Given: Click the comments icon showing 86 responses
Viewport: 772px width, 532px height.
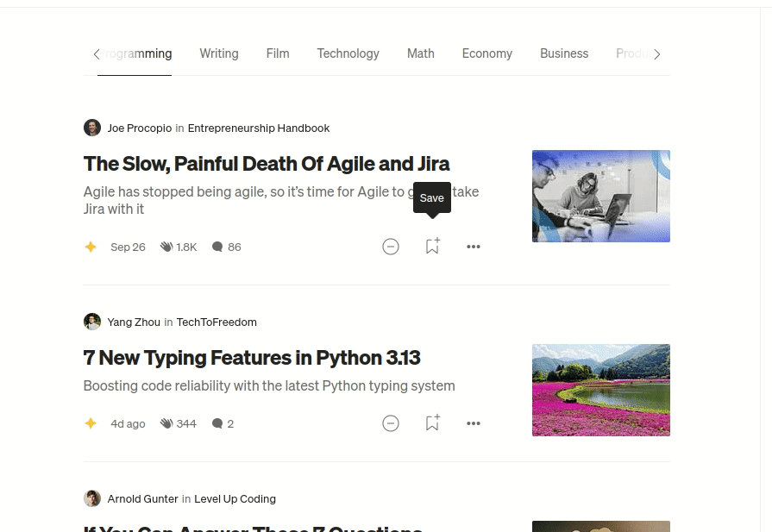Looking at the screenshot, I should point(217,247).
